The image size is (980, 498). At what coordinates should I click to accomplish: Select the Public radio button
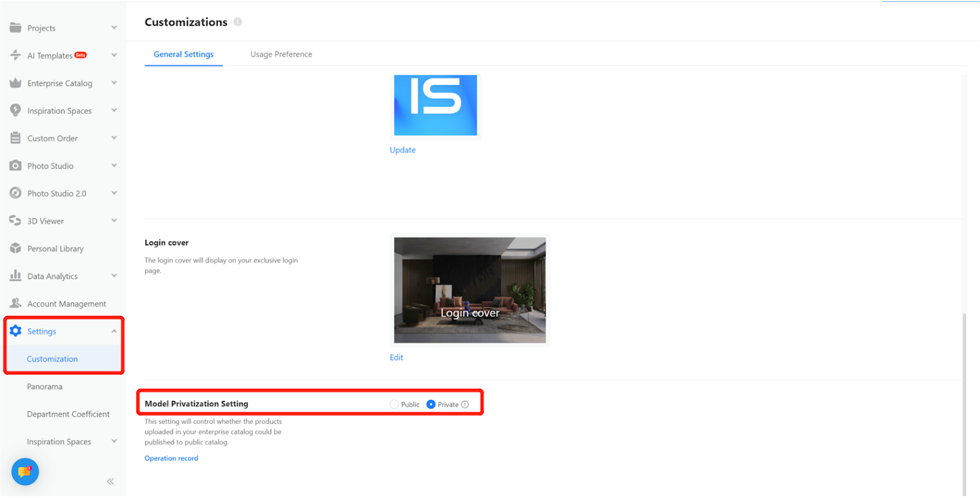(x=394, y=404)
